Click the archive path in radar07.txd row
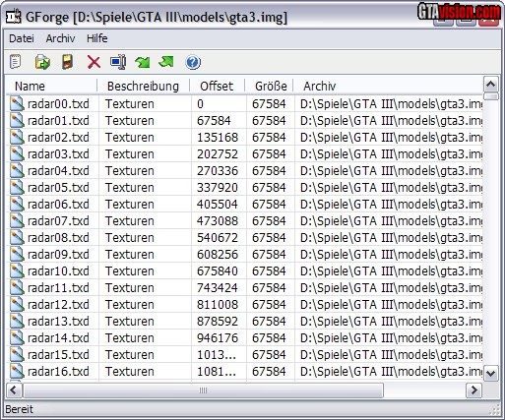505x420 pixels. click(x=391, y=221)
